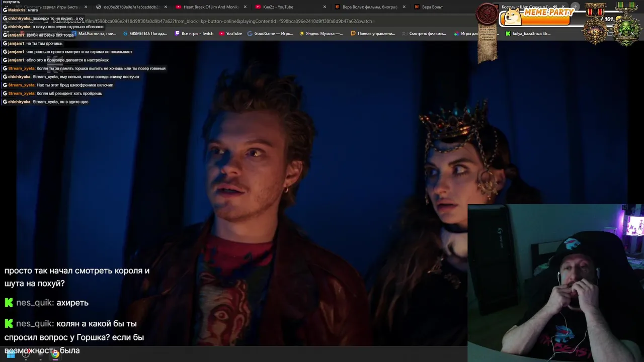Open the Смотреть фильмы bookmark
The height and width of the screenshot is (362, 644).
[x=424, y=34]
